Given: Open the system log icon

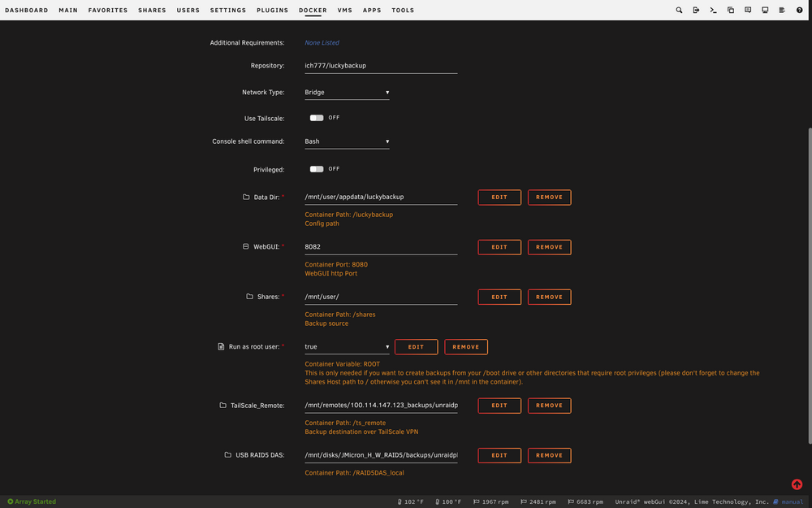Looking at the screenshot, I should pos(782,10).
